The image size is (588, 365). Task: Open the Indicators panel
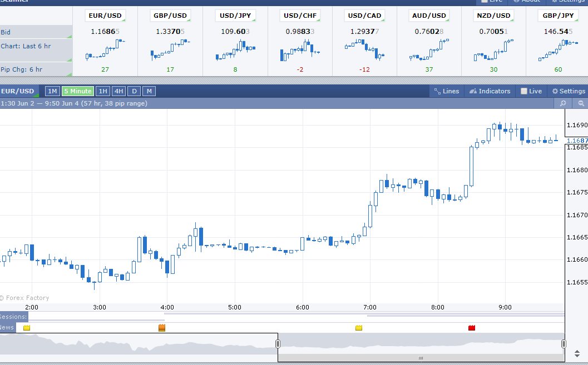(x=489, y=91)
